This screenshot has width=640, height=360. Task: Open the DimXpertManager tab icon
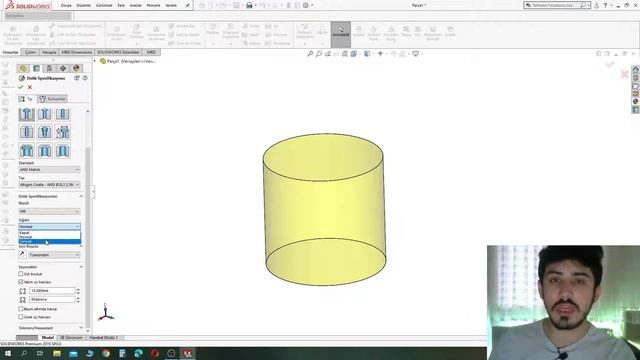tap(63, 68)
